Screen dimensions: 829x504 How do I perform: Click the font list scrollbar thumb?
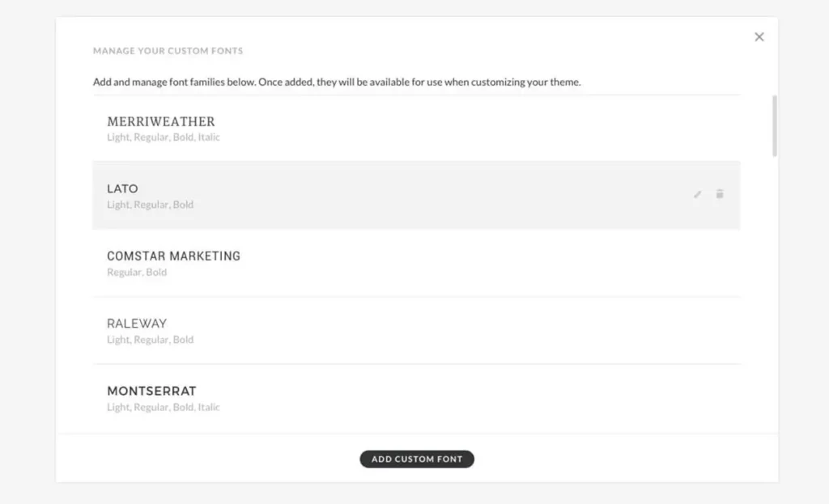pos(775,125)
